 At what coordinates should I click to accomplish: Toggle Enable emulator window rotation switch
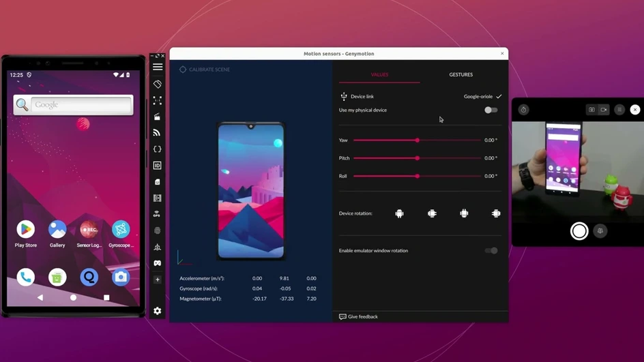[491, 250]
